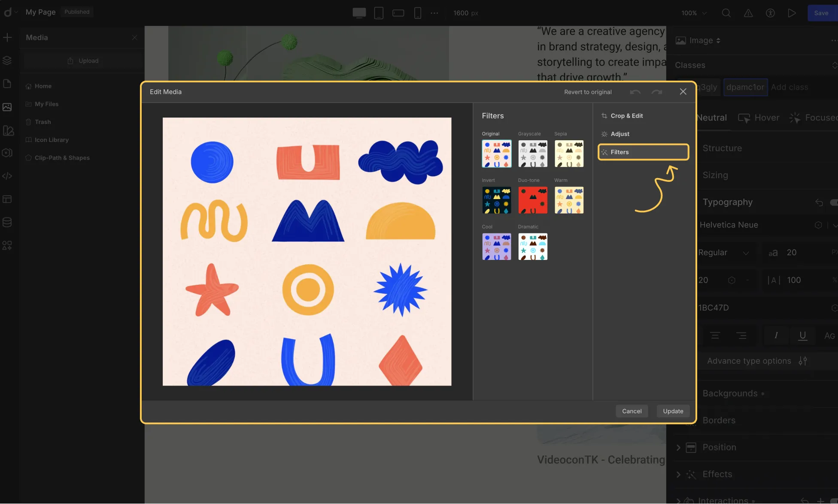Click underline text style icon
The width and height of the screenshot is (838, 504).
(x=802, y=335)
